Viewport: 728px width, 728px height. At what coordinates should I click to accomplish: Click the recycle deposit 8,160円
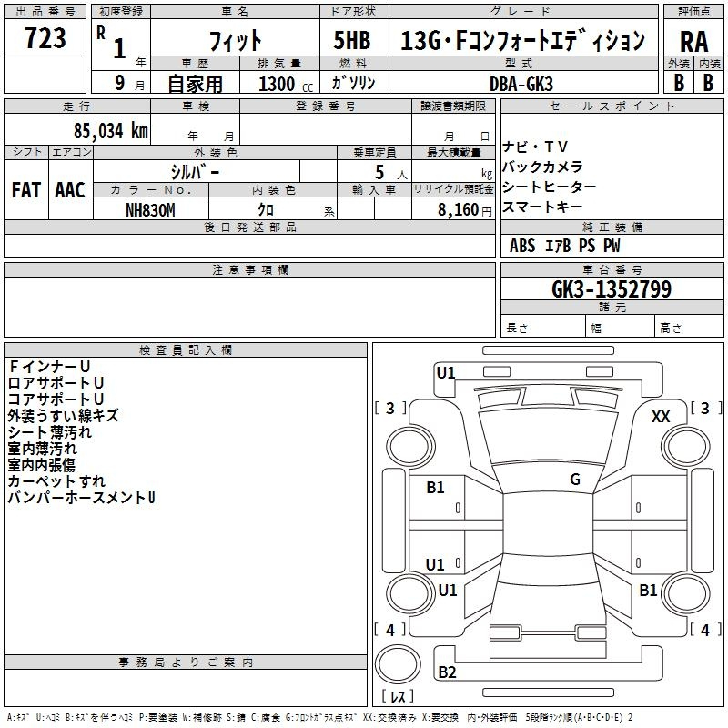click(x=462, y=209)
